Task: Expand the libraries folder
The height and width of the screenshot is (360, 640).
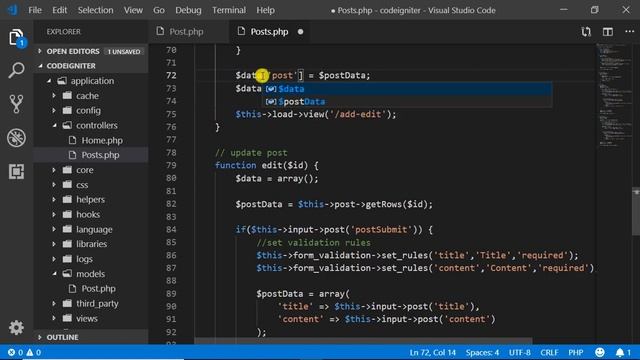Action: (91, 244)
